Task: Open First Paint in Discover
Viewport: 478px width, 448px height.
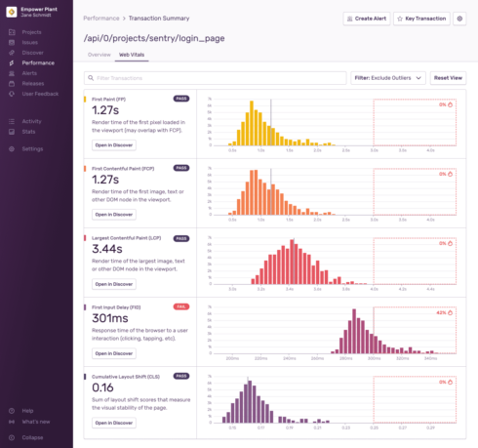Action: coord(114,145)
